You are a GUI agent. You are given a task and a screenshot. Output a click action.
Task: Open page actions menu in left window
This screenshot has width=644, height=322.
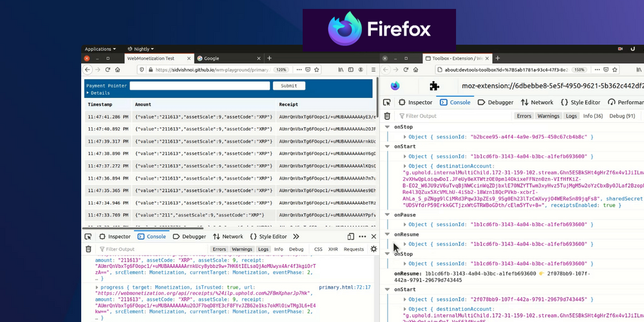(x=299, y=70)
